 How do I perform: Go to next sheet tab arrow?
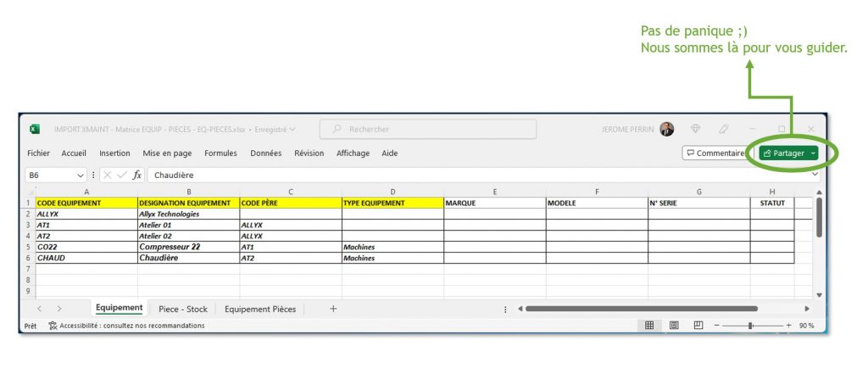[59, 309]
